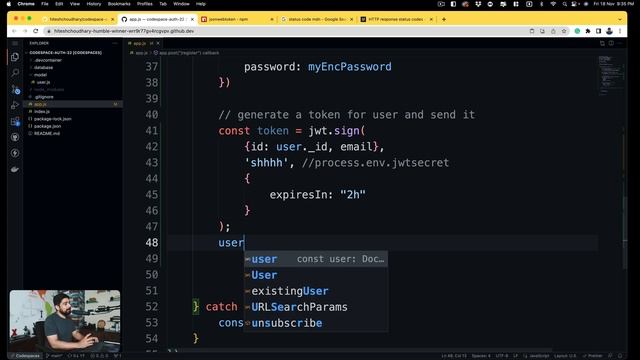Go back in Chrome
640x360 pixels.
click(14, 31)
